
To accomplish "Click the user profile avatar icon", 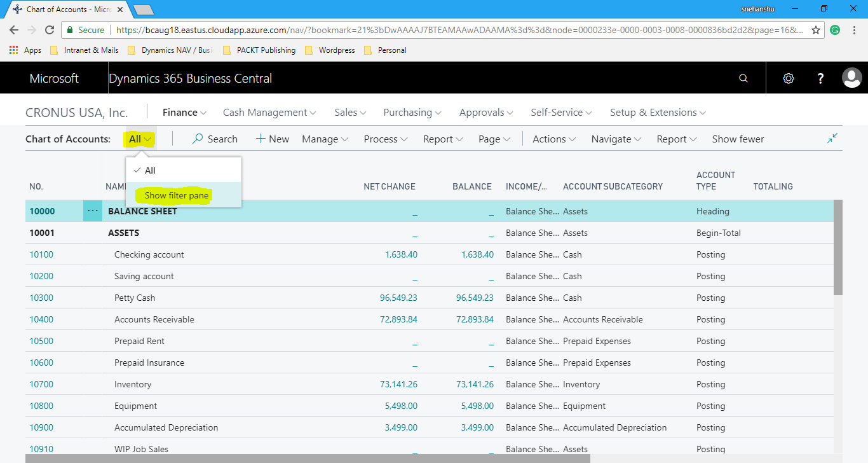I will pyautogui.click(x=852, y=78).
